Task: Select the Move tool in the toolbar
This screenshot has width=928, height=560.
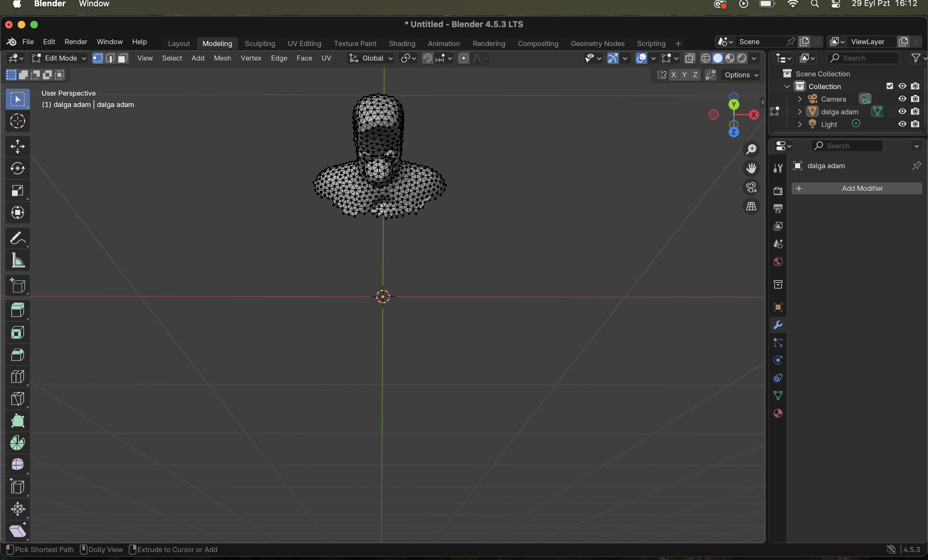Action: tap(17, 146)
